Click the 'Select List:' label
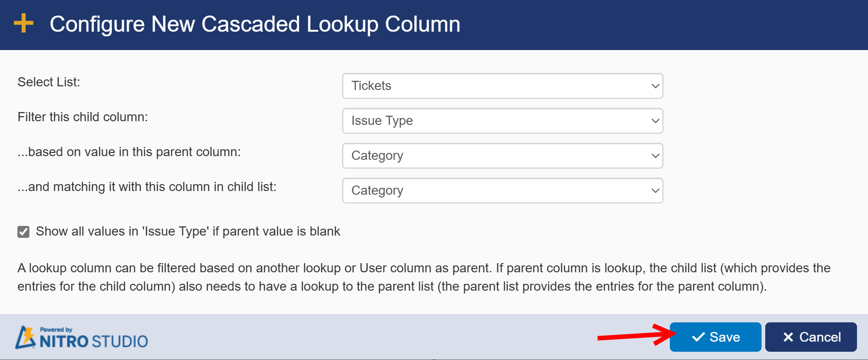This screenshot has width=868, height=360. (49, 82)
